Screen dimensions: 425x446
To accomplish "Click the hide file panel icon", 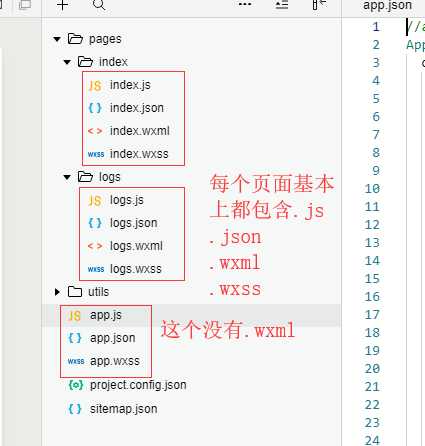I will click(x=319, y=5).
